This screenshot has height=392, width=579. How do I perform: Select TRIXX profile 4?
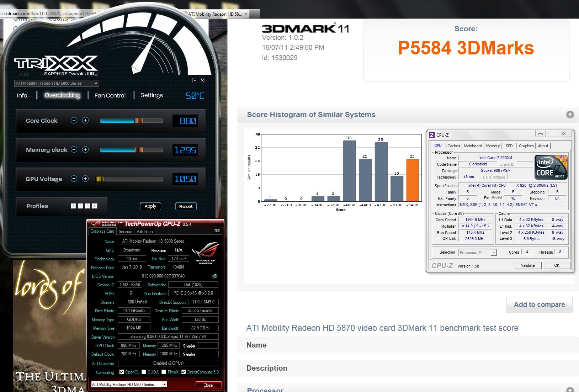tap(95, 206)
